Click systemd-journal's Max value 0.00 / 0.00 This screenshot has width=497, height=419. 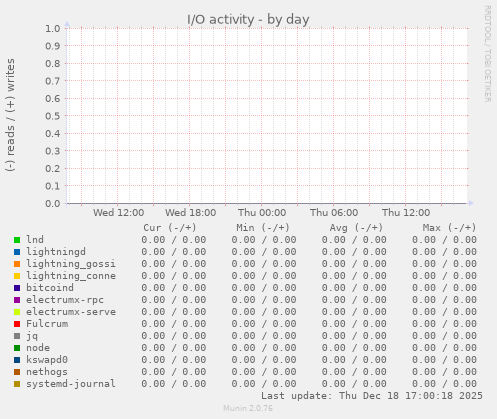[444, 384]
